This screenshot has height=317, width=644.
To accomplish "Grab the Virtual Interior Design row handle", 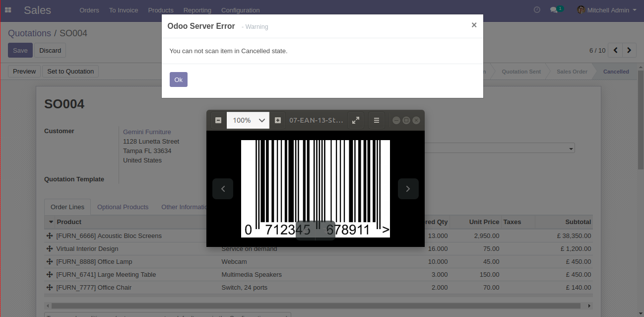I will click(50, 249).
